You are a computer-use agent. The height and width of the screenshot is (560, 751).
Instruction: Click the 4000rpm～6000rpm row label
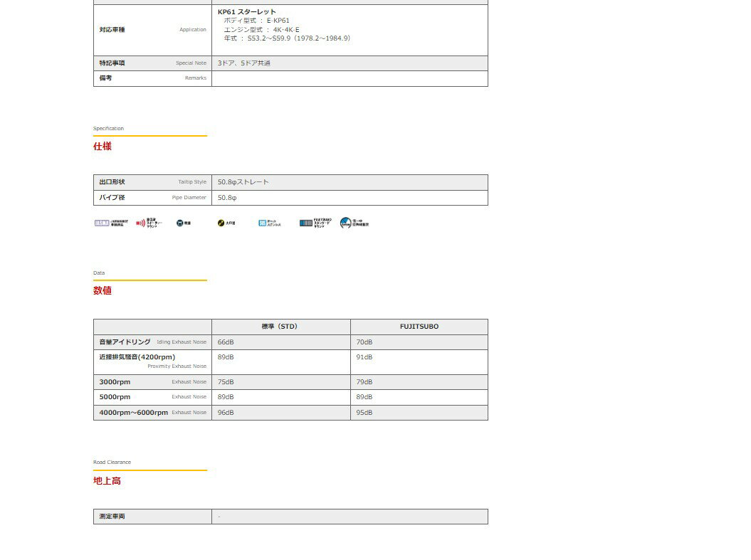click(134, 413)
